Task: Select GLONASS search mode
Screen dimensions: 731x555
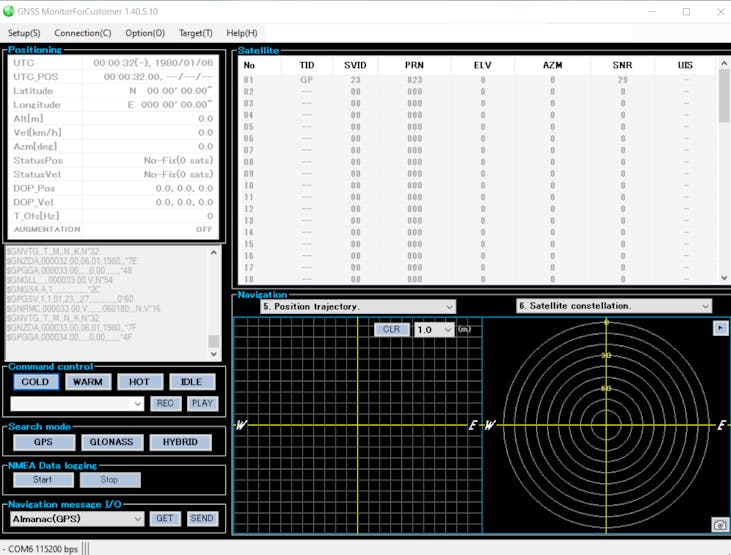Action: coord(111,442)
